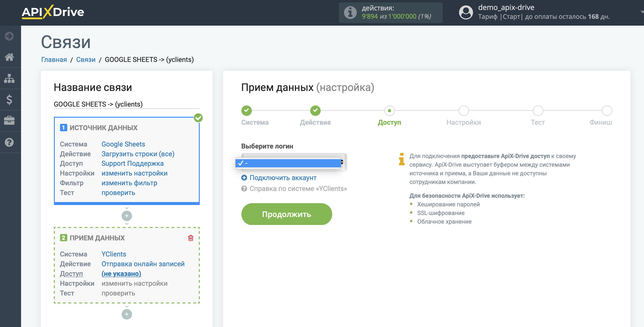This screenshot has height=327, width=644.
Task: Select the Доступ step circle
Action: coord(389,110)
